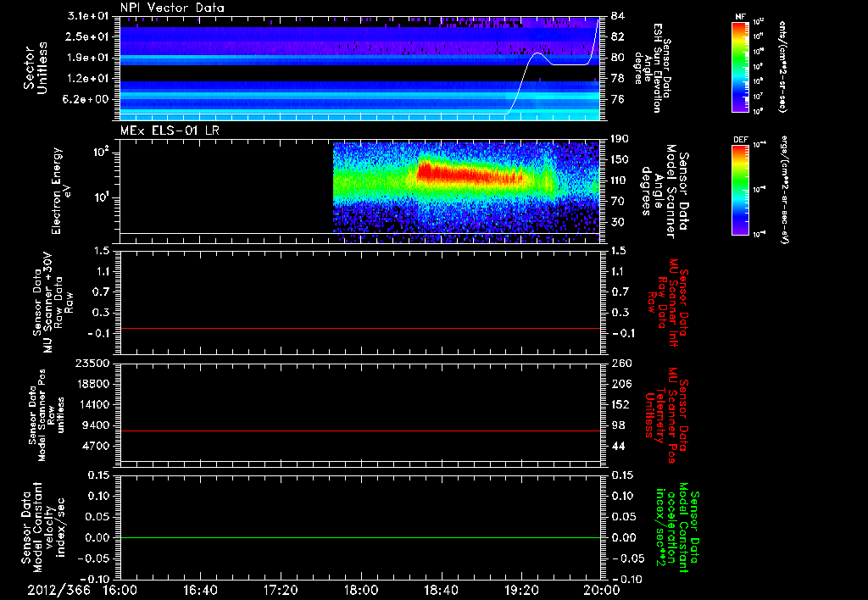Click the 23500 scanner position tick value

(92, 363)
